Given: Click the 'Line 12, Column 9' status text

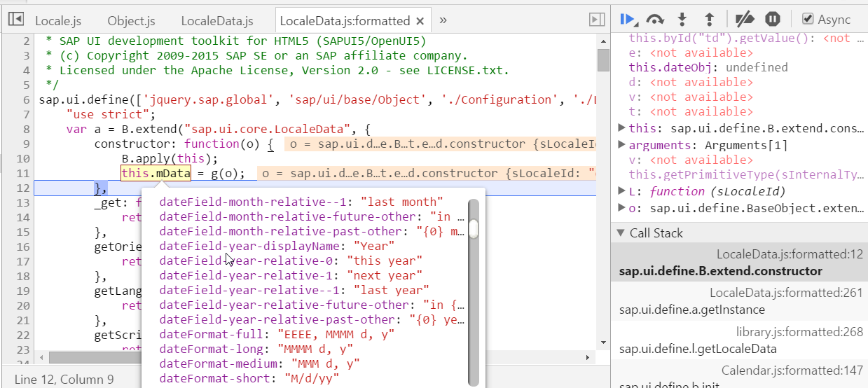Looking at the screenshot, I should pos(64,379).
